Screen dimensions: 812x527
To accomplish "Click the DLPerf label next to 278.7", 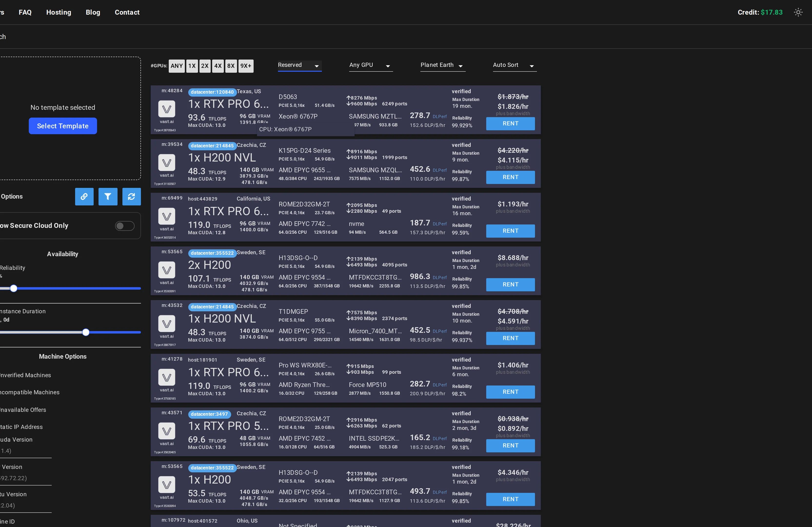I will coord(439,117).
